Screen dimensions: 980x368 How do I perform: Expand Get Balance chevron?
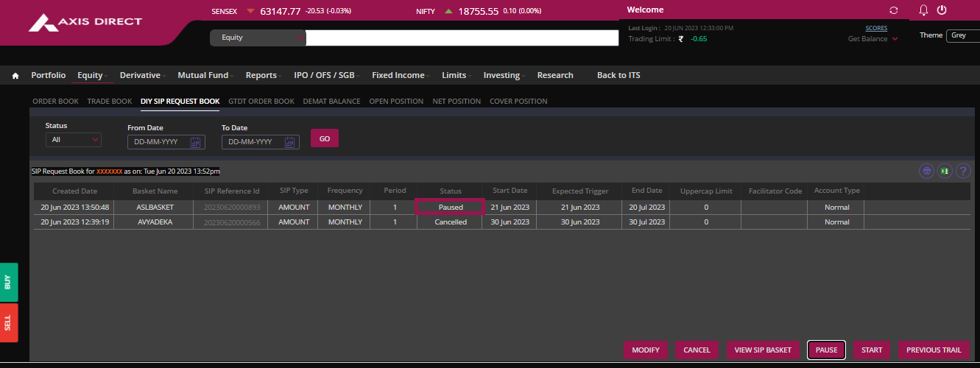click(x=895, y=39)
